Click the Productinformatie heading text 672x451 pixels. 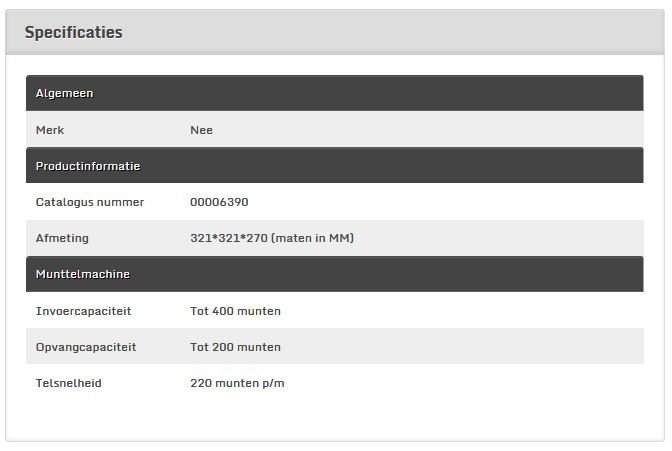point(88,166)
